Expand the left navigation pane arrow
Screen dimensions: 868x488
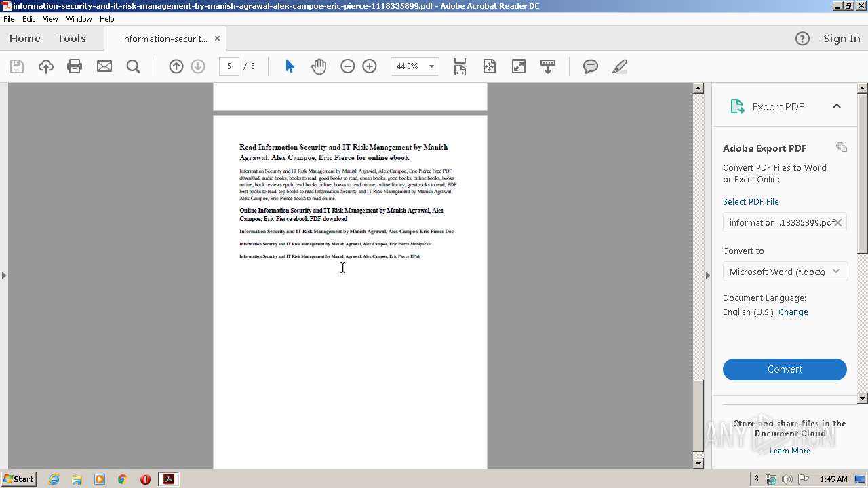pos(4,275)
